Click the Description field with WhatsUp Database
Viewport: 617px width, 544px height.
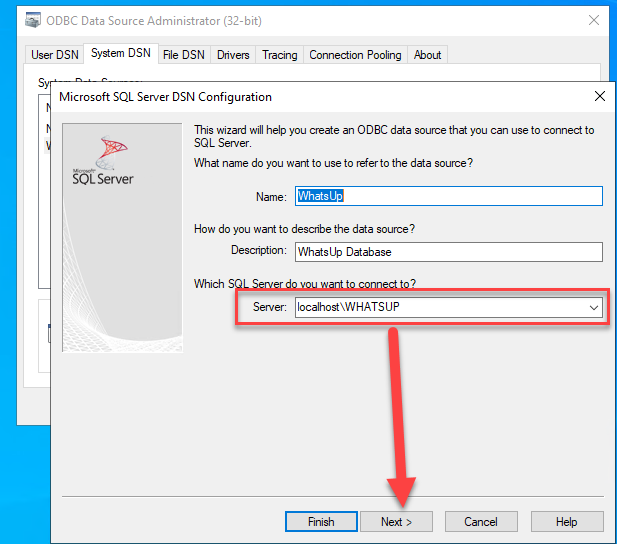pos(449,252)
